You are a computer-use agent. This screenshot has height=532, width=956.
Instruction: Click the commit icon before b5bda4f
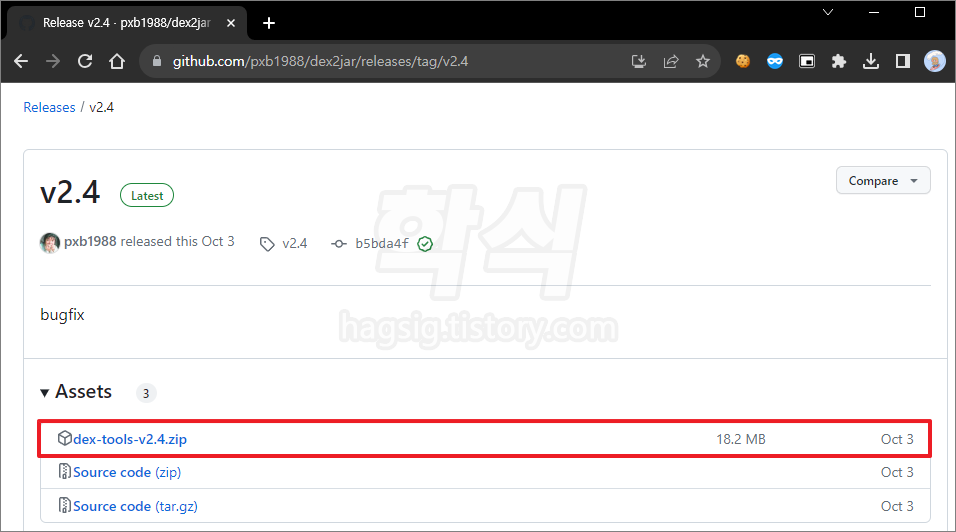point(339,244)
